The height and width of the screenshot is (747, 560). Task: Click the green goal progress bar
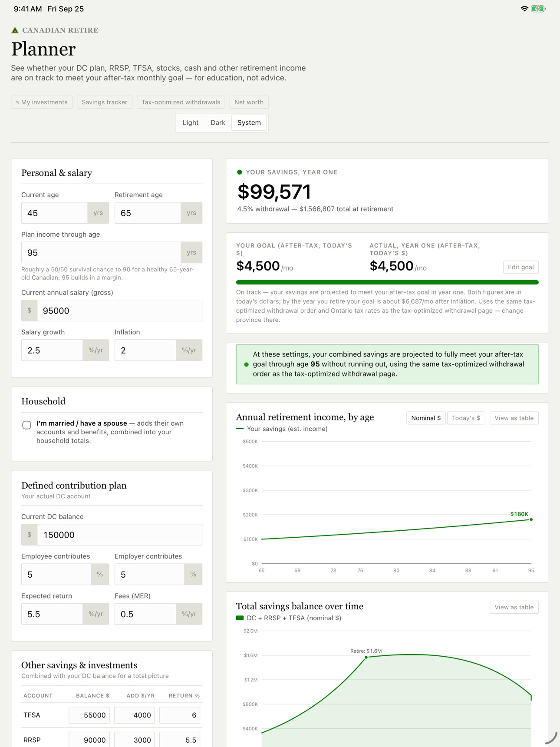[x=387, y=282]
